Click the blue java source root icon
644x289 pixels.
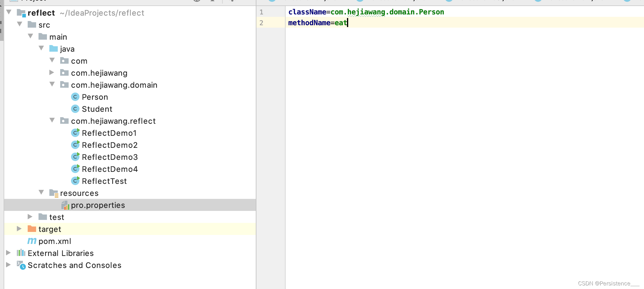(54, 48)
